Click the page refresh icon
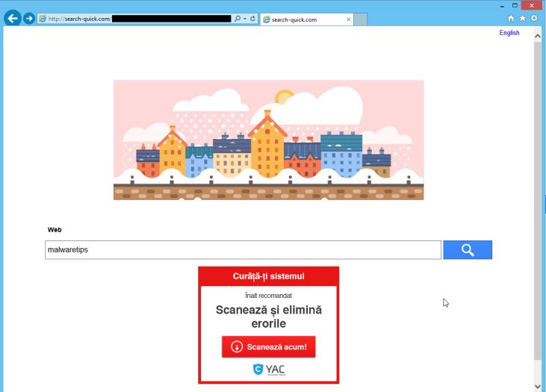The image size is (546, 392). pos(253,19)
